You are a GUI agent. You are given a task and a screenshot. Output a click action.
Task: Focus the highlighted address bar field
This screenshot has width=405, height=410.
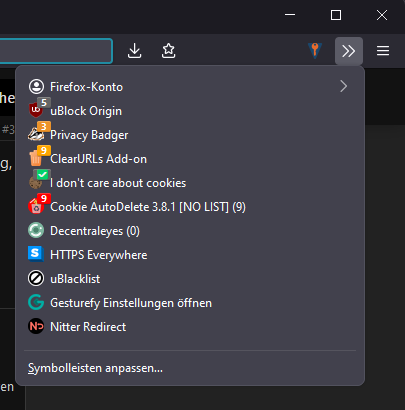[56, 51]
